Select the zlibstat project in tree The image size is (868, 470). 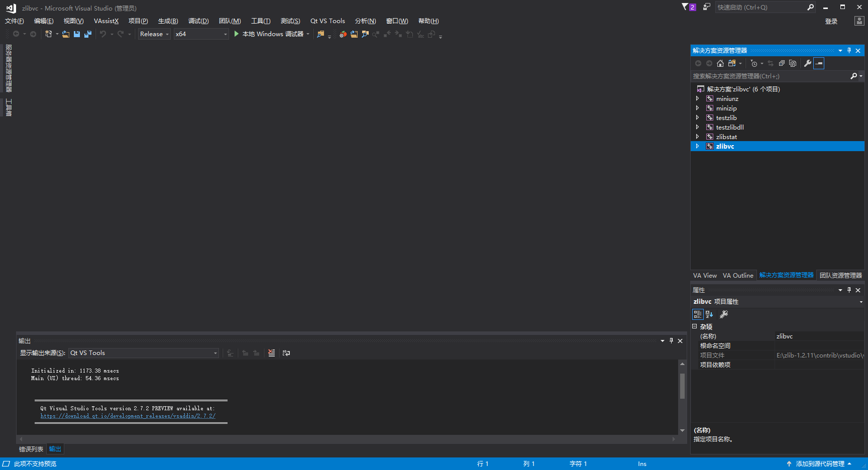click(726, 137)
